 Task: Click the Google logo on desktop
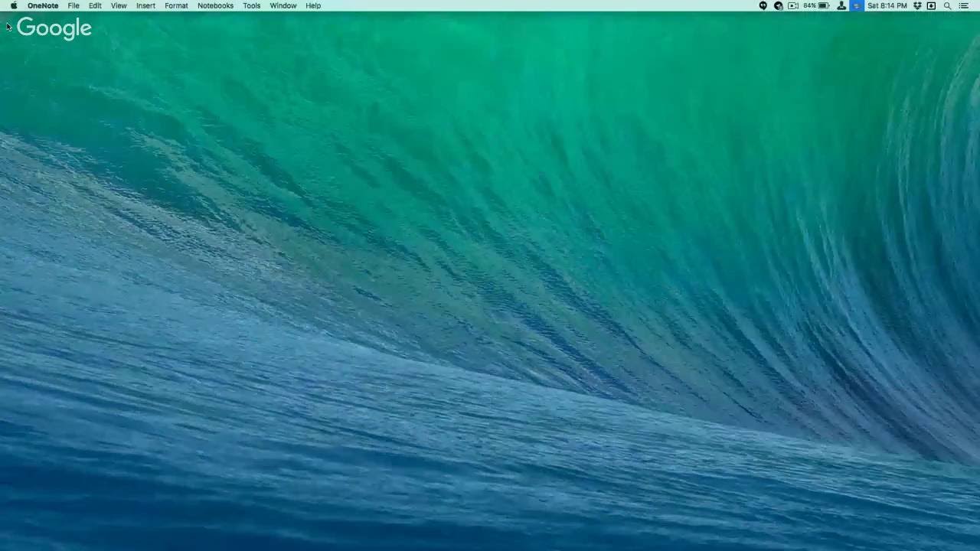tap(54, 28)
